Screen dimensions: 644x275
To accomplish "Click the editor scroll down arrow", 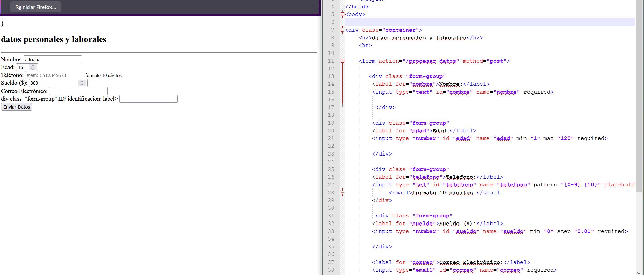I will [x=639, y=272].
